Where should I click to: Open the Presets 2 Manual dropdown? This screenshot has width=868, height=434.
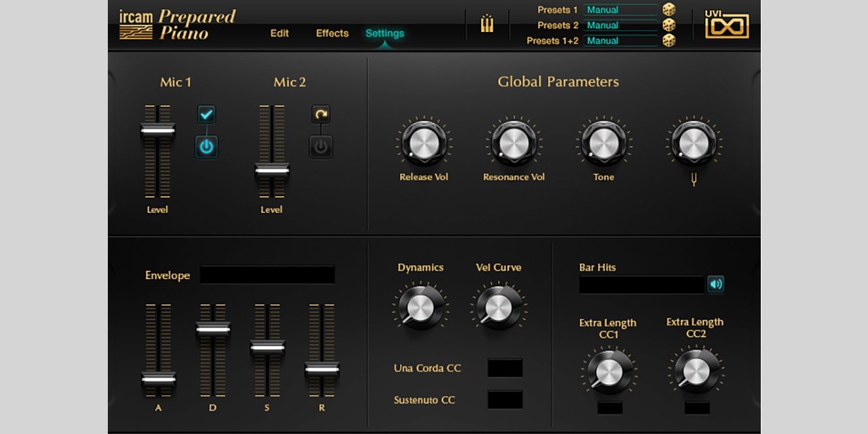click(x=620, y=25)
